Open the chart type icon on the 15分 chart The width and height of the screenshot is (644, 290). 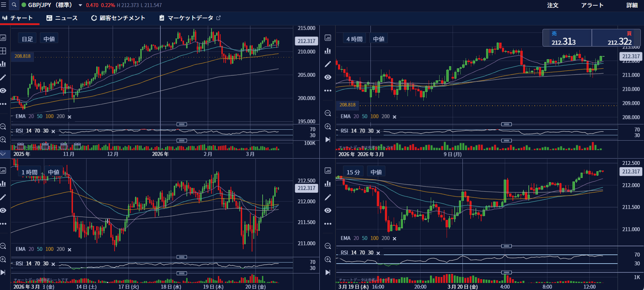point(328,184)
